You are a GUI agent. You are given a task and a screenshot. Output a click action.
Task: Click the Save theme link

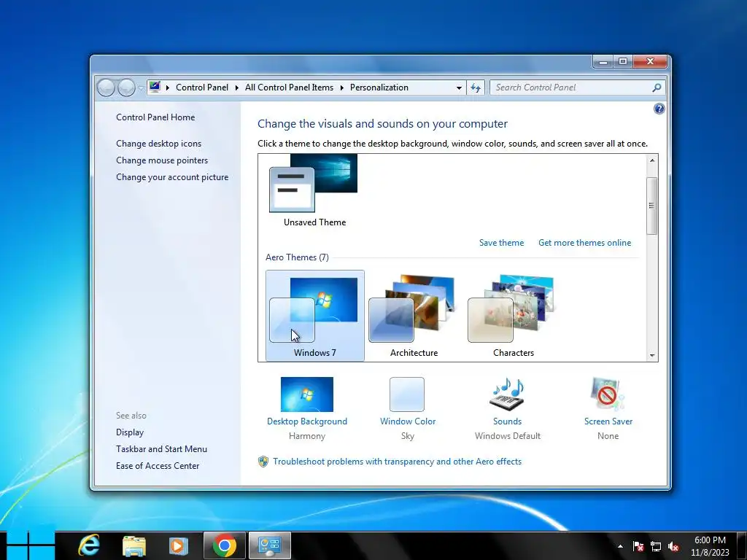coord(501,243)
